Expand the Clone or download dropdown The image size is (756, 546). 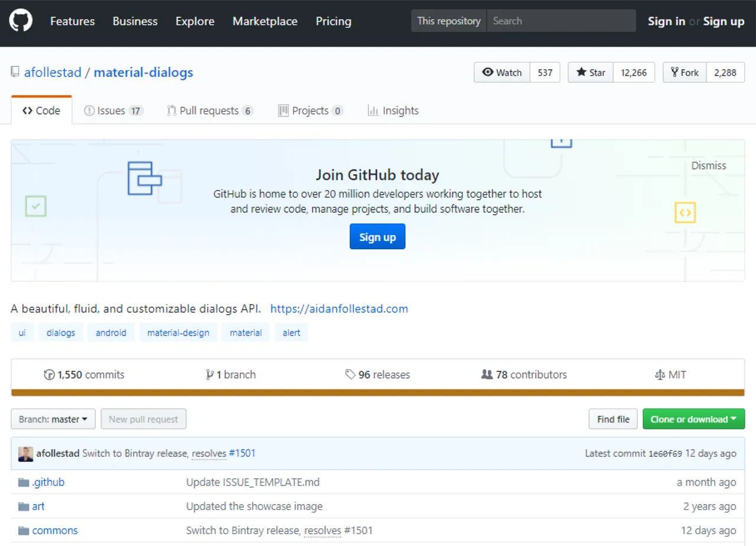[x=694, y=419]
